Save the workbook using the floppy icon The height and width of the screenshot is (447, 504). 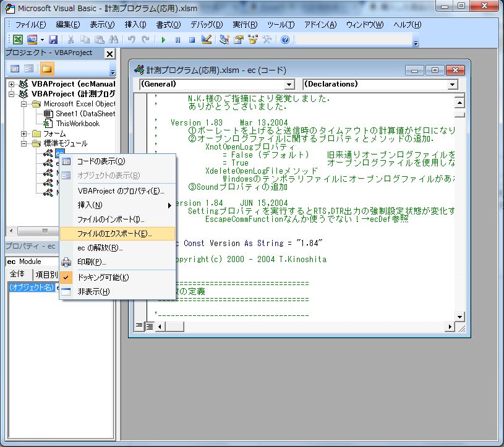[x=53, y=40]
